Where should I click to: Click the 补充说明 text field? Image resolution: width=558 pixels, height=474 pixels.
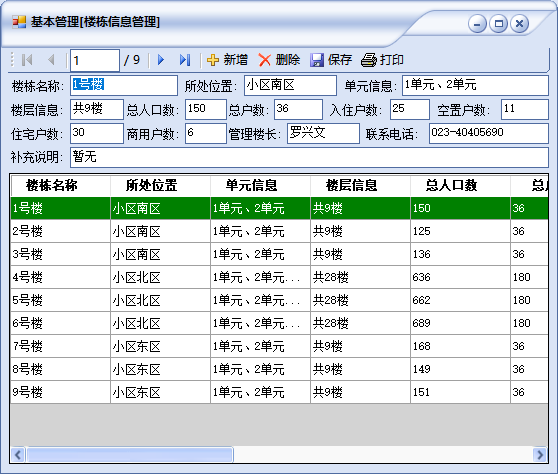click(309, 157)
